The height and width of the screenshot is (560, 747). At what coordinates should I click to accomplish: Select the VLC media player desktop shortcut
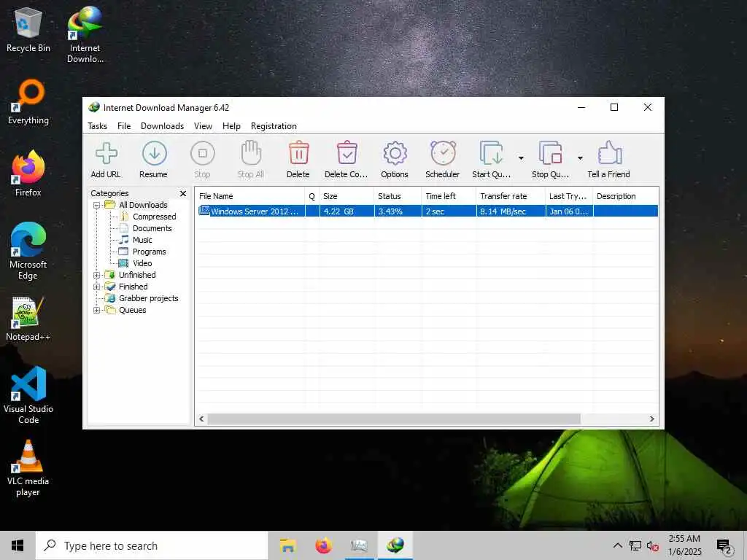[x=28, y=468]
